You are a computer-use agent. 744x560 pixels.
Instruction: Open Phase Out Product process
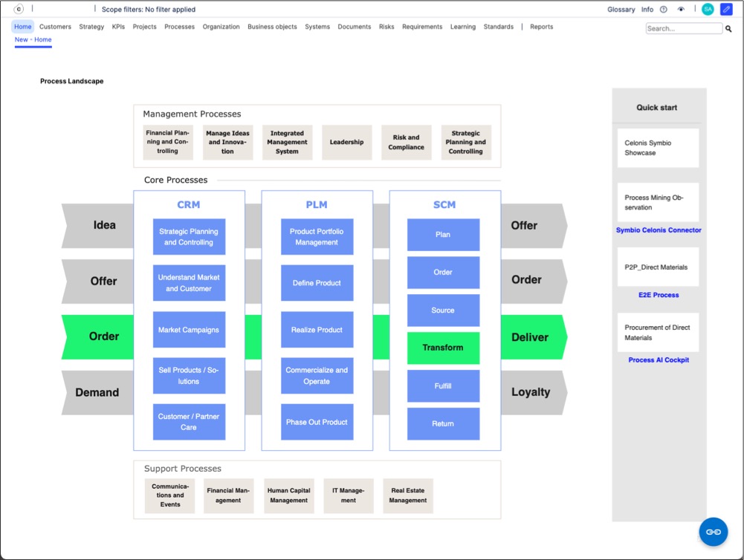[317, 422]
